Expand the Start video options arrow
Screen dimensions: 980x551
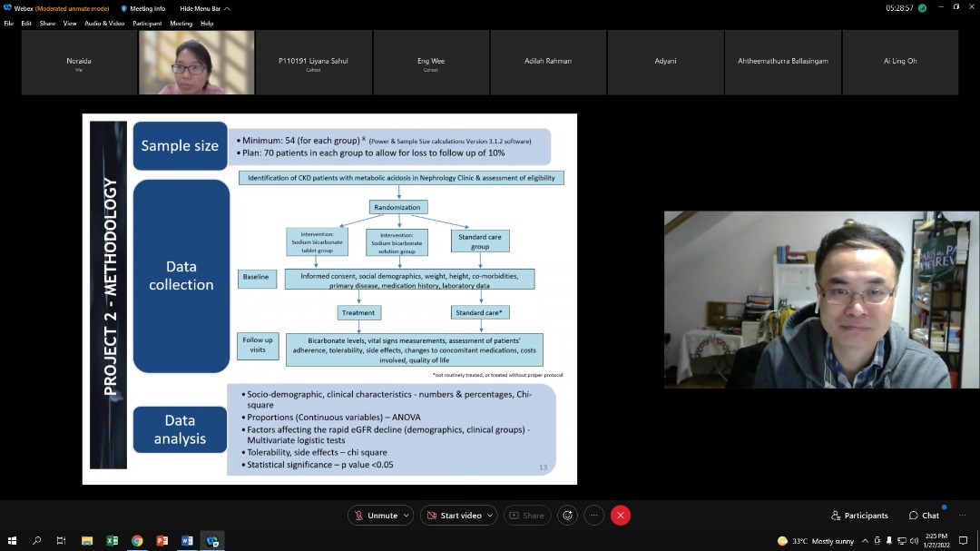[x=489, y=516]
